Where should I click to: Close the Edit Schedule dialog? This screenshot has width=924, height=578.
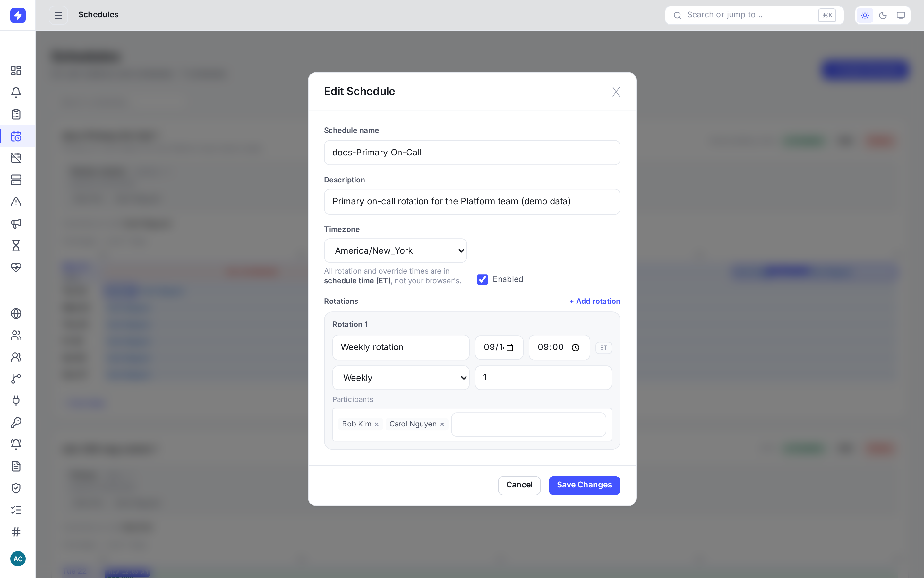coord(616,92)
